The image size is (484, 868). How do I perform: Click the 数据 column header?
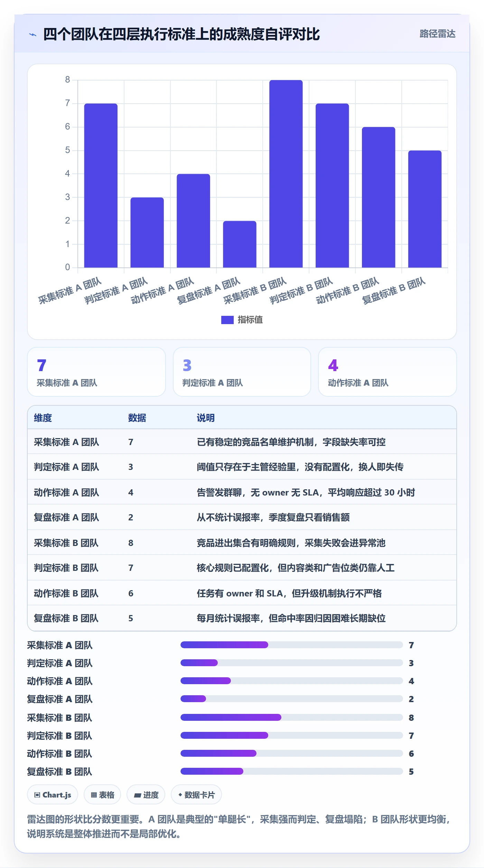(x=137, y=418)
